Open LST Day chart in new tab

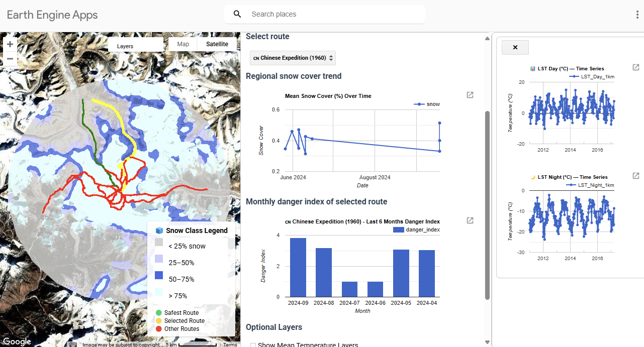point(636,67)
